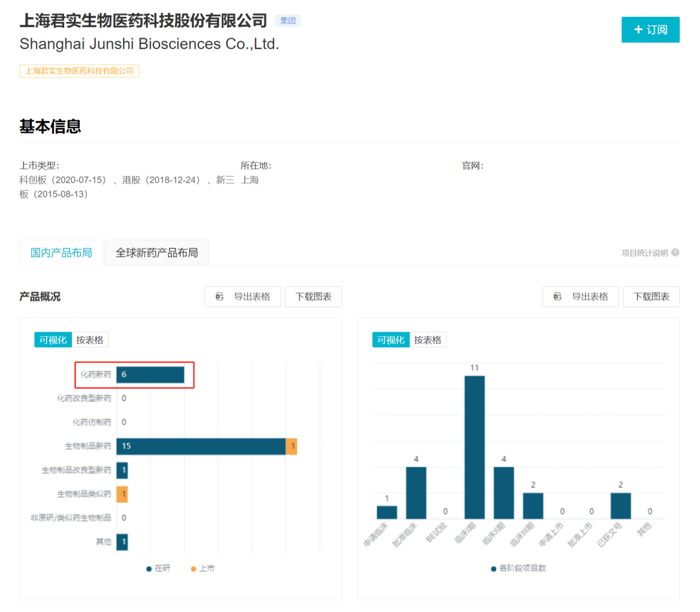Click the 化药改良型新药 axis label
This screenshot has height=612, width=700.
84,398
